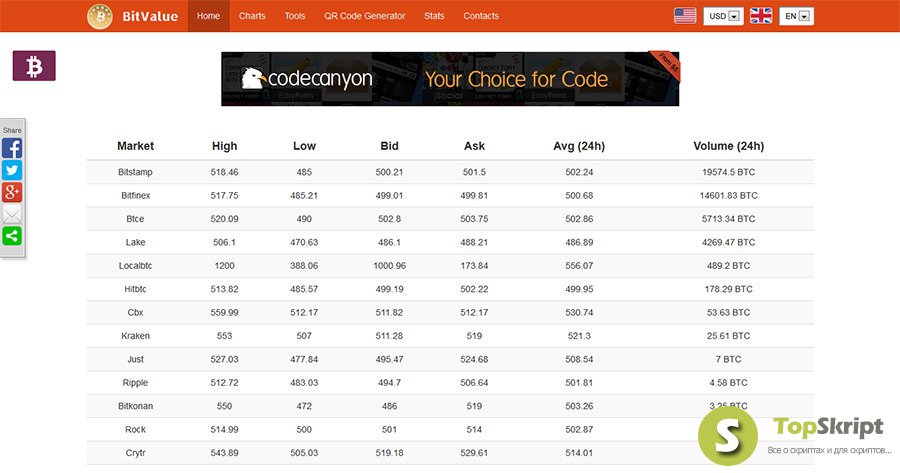Click Ripple volume 4.58 BTC
Screen dimensions: 900x473
[x=728, y=383]
